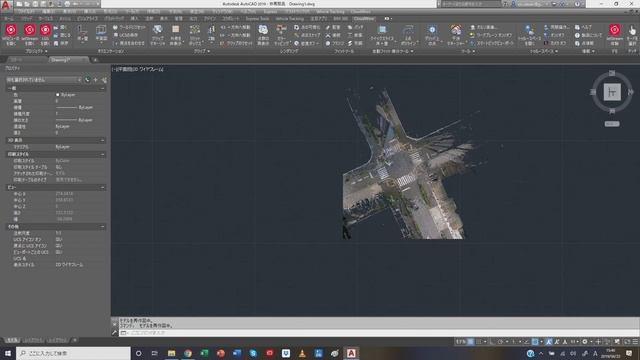The image size is (640, 360).
Task: Open the Windows Start menu
Action: pos(8,353)
